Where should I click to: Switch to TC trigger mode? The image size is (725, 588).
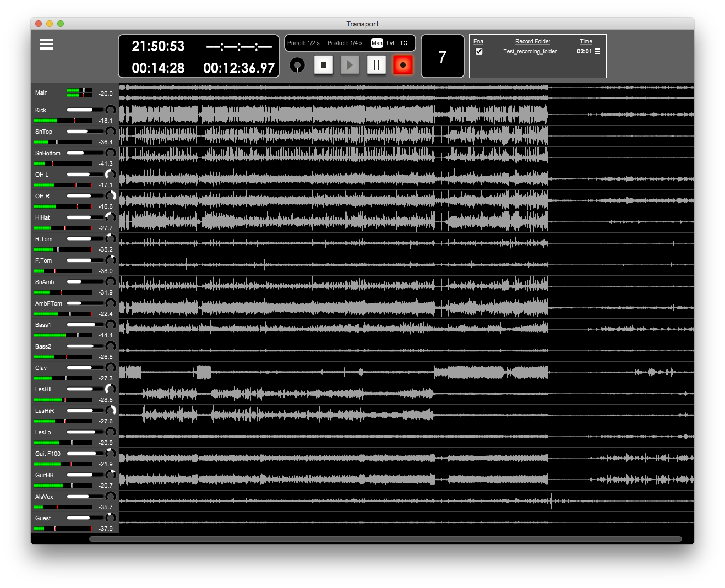click(404, 43)
